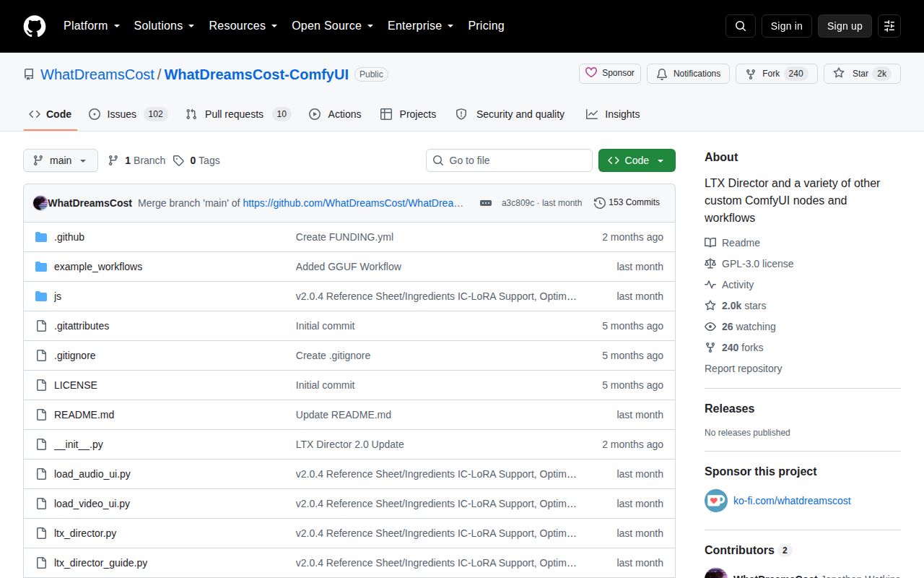Click the Sponsor heart button

tap(610, 74)
